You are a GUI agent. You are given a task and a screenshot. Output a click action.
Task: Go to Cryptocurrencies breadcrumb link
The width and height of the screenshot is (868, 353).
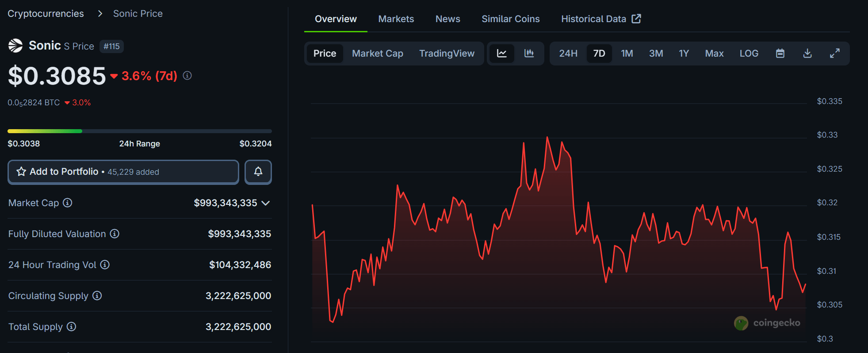tap(46, 14)
